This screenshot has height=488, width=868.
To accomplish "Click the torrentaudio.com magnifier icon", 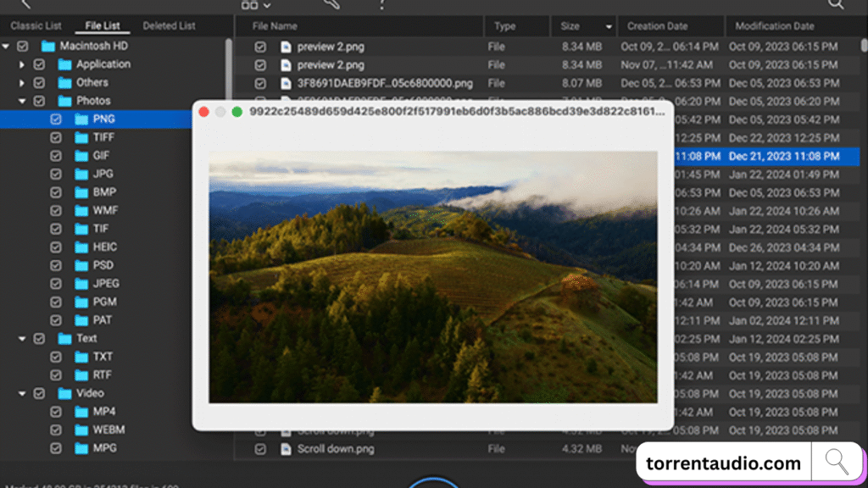I will point(837,463).
